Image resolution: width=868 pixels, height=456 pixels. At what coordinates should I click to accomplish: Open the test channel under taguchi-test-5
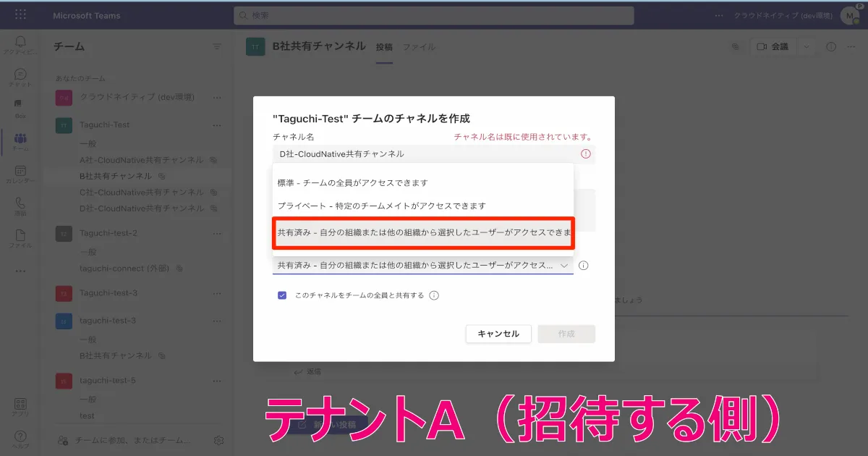point(87,416)
